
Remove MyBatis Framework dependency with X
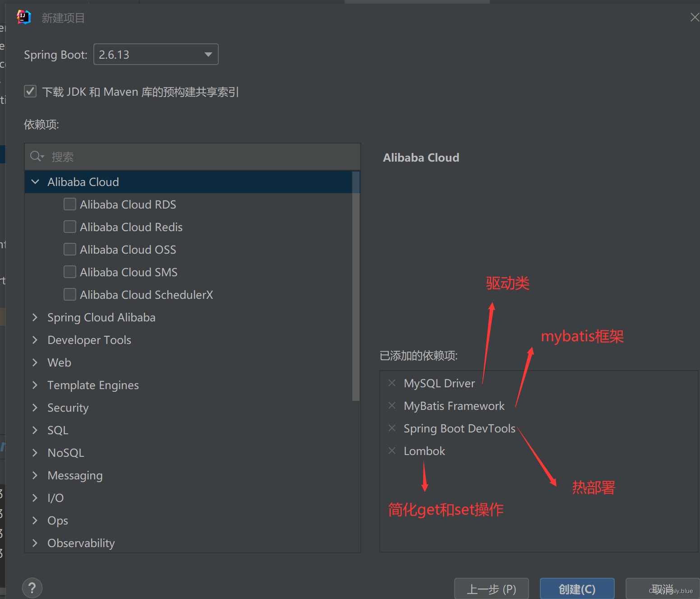point(392,405)
